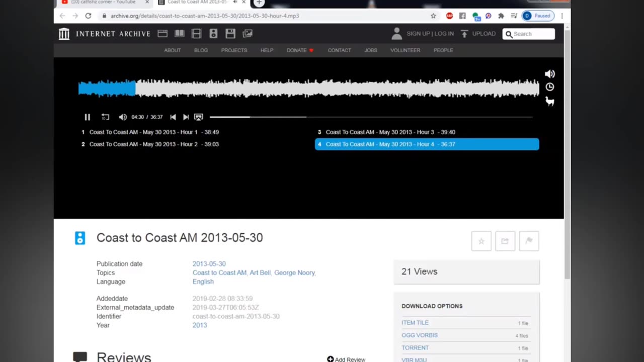
Task: Open the Software (floppy disk) media icon
Action: (230, 34)
